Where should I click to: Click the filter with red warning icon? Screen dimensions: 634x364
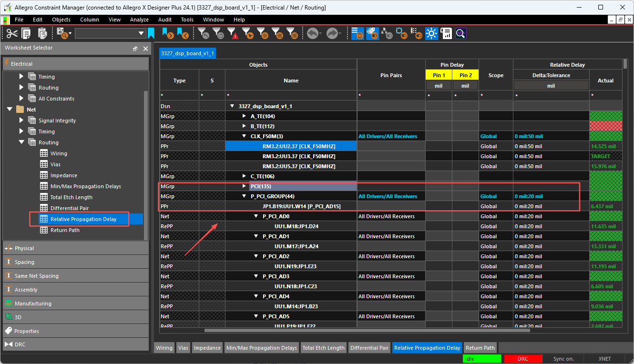(233, 33)
